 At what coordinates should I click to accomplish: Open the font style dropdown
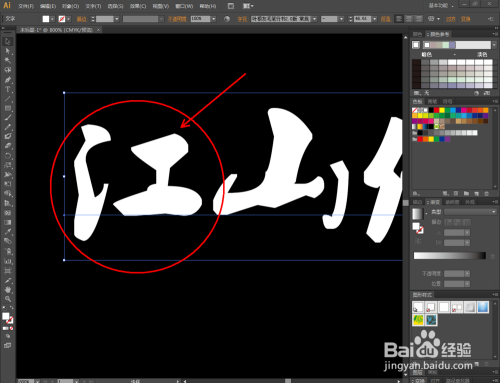tap(341, 19)
